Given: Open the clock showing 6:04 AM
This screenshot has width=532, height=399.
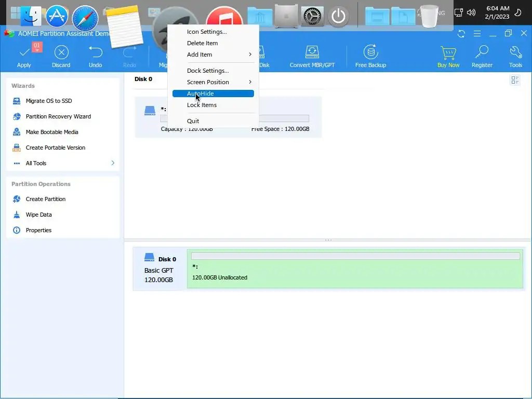Looking at the screenshot, I should [x=497, y=12].
